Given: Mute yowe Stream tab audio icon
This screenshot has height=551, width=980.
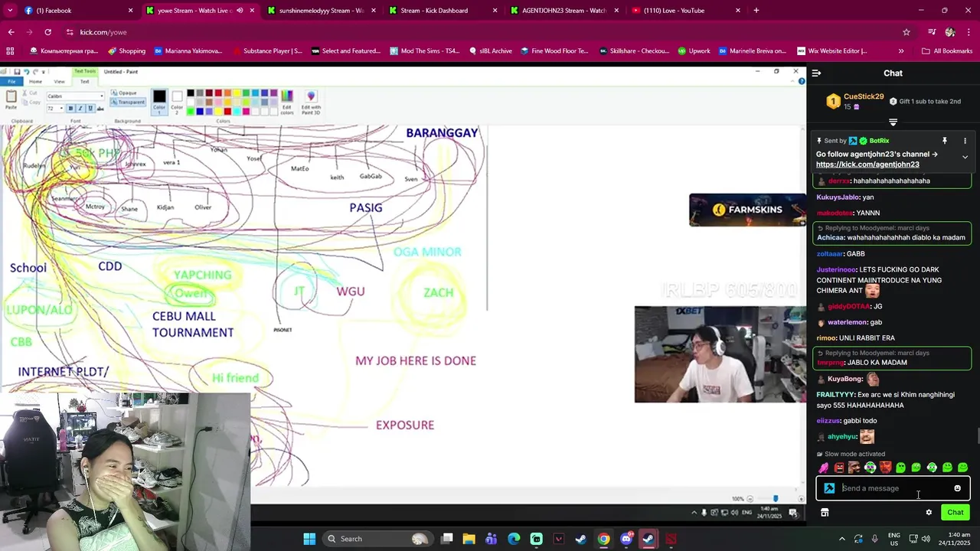Looking at the screenshot, I should [240, 11].
